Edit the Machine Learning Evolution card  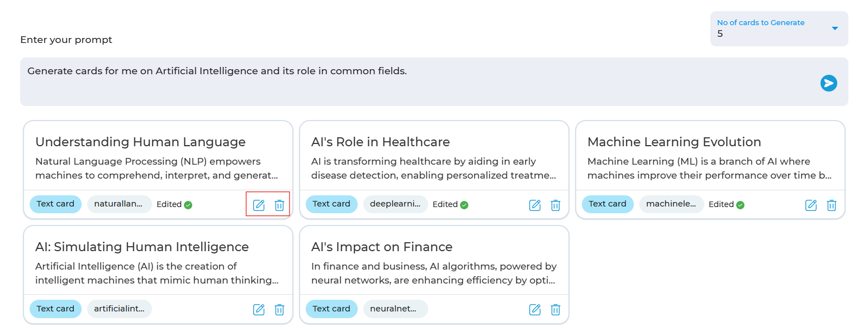click(x=811, y=205)
